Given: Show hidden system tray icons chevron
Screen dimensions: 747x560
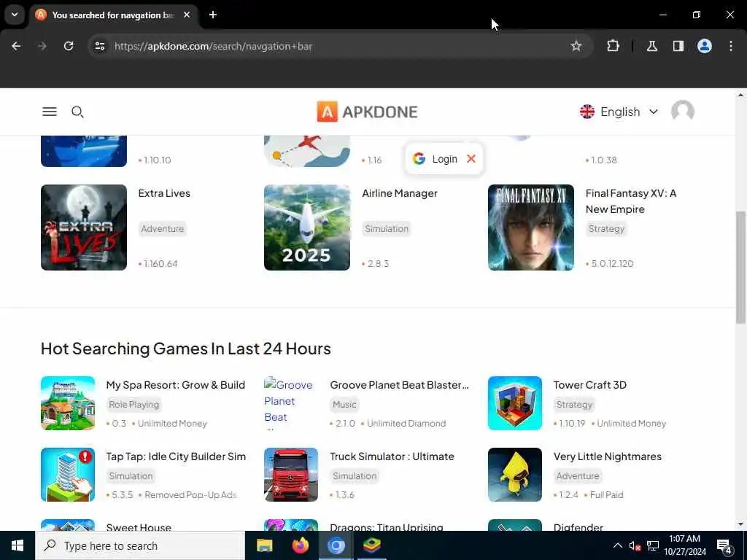Looking at the screenshot, I should 617,545.
